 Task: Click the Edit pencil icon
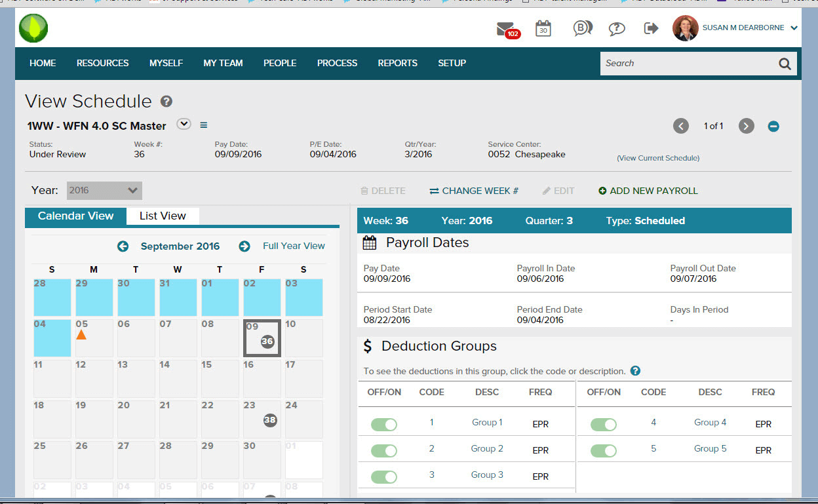pyautogui.click(x=558, y=191)
